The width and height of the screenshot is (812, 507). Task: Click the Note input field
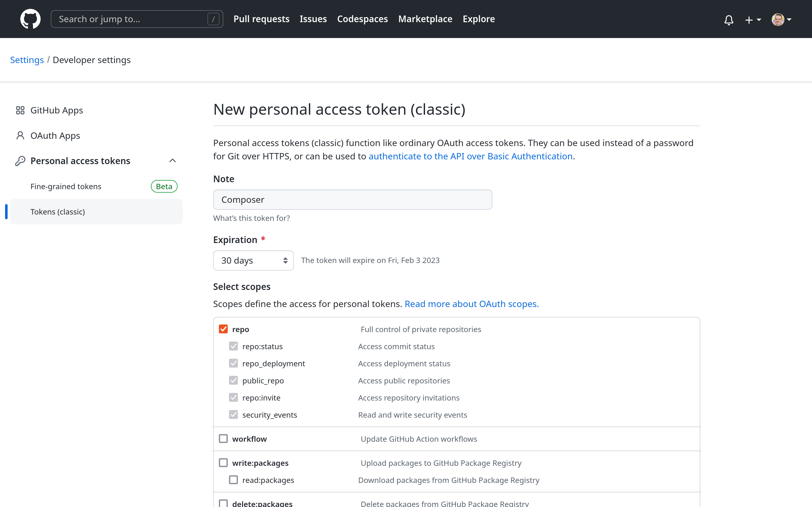[x=352, y=199]
